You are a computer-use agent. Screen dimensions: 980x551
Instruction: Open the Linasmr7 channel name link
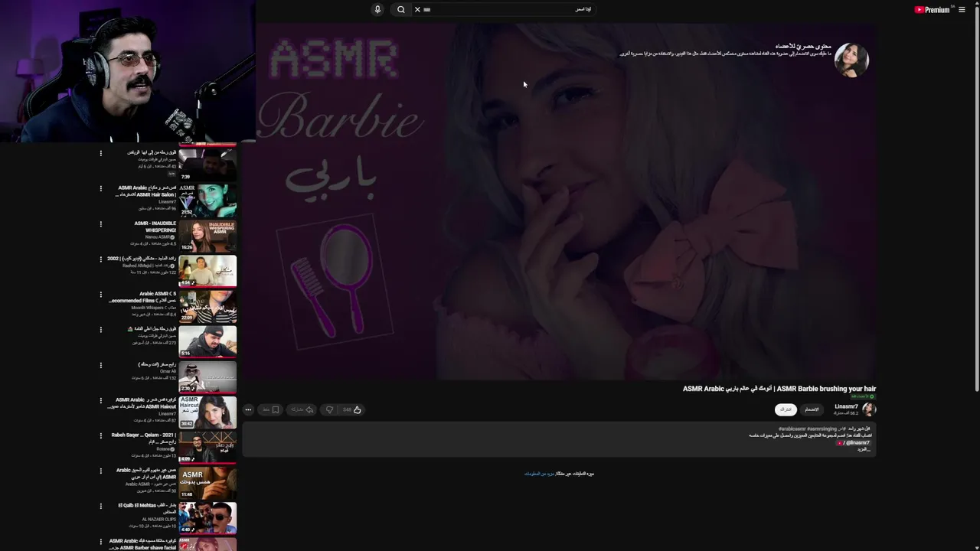846,406
